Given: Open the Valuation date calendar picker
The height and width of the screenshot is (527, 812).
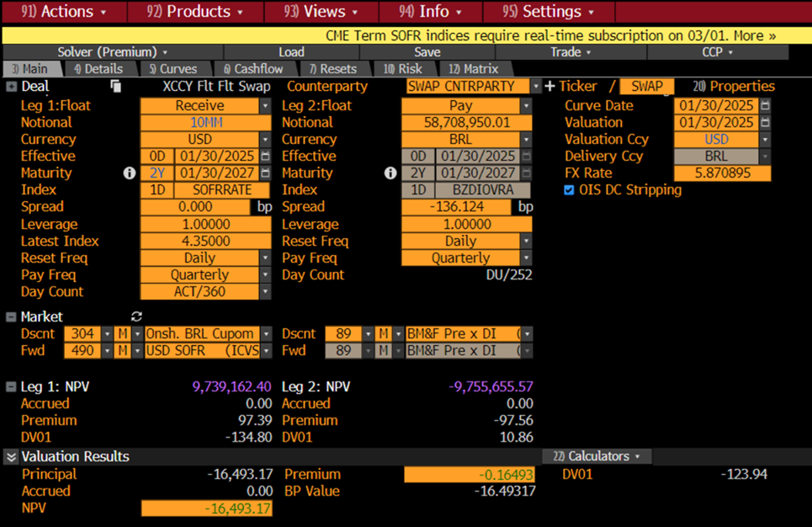Looking at the screenshot, I should (x=765, y=123).
